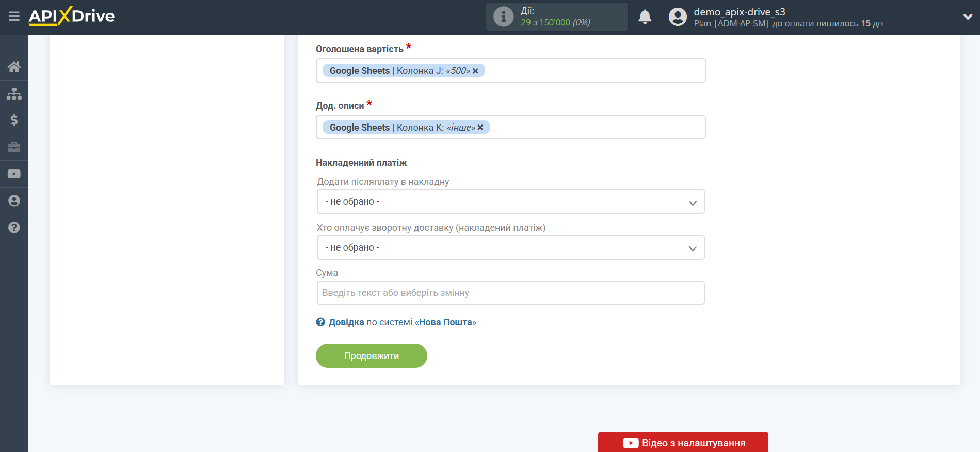Click the Продовжити button
980x452 pixels.
372,356
